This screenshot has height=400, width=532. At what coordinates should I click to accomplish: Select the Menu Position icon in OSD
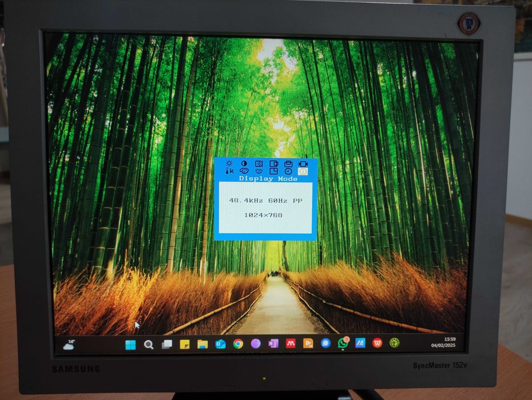(x=274, y=171)
